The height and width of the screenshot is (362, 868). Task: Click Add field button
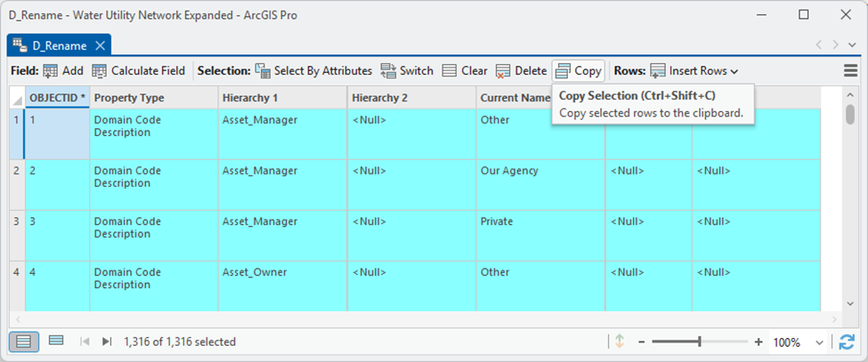pos(63,71)
